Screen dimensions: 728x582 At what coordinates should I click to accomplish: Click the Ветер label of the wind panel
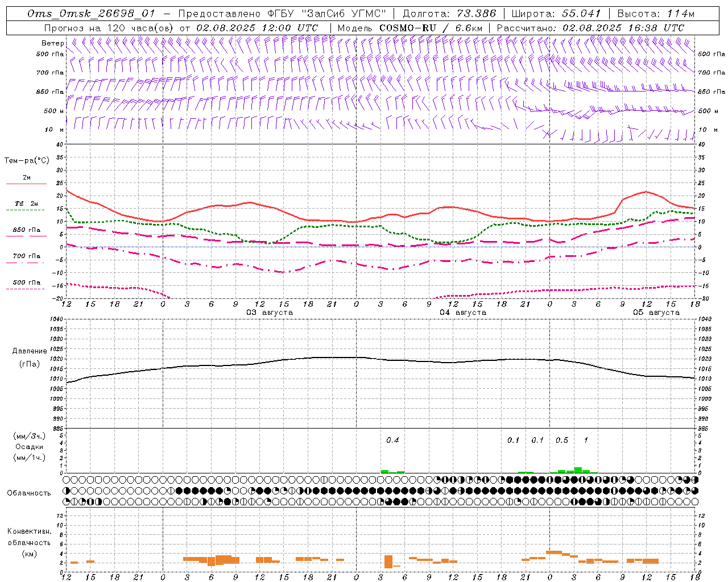(53, 43)
